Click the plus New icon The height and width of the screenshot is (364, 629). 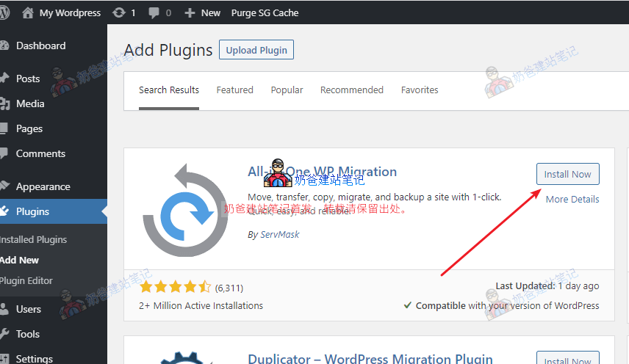(190, 12)
